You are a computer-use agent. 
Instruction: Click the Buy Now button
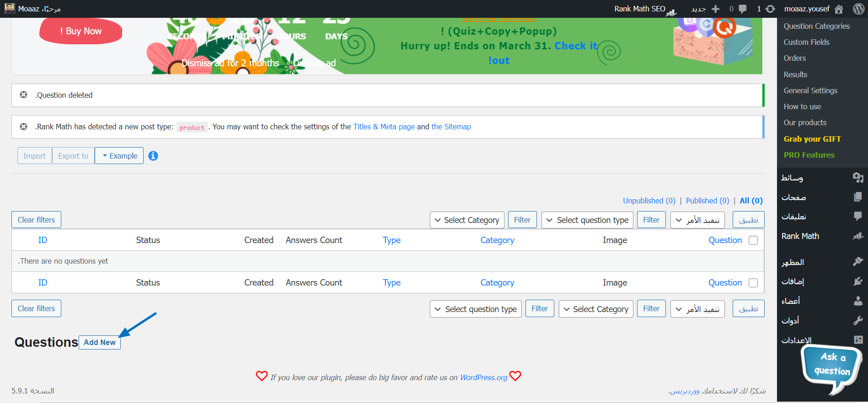point(81,31)
